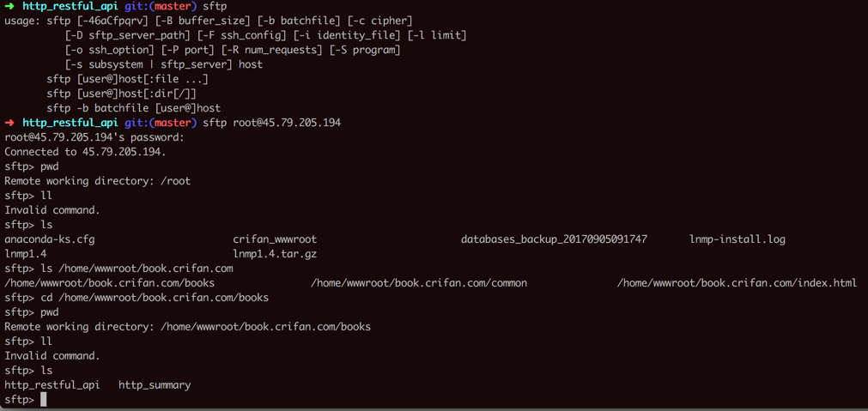This screenshot has height=411, width=868.
Task: Click the "sftp -b batchfile [user@]host" usage line
Action: pos(133,108)
